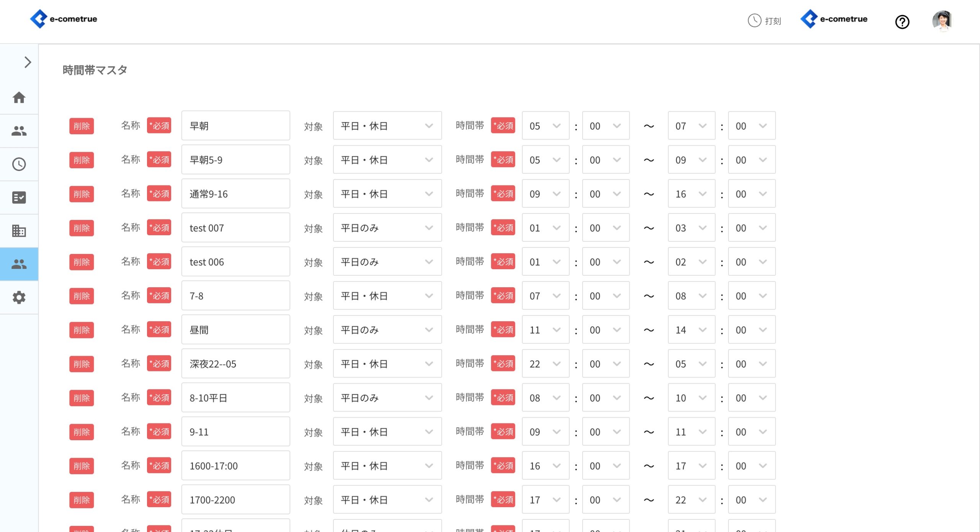Image resolution: width=980 pixels, height=532 pixels.
Task: Open the user avatar photo menu
Action: [x=942, y=20]
